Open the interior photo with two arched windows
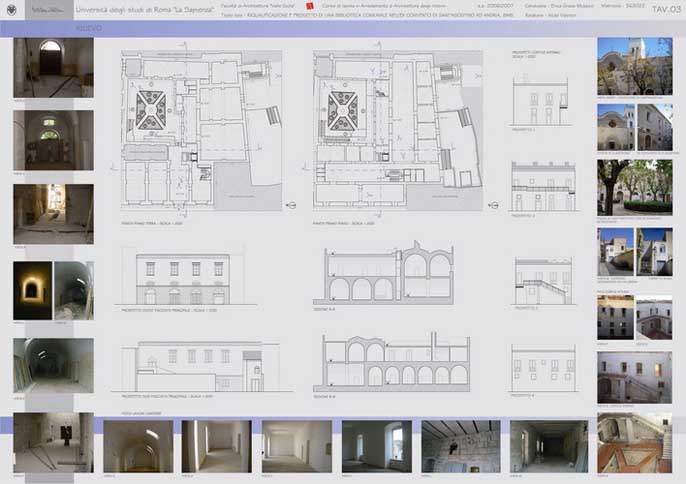 (53, 140)
